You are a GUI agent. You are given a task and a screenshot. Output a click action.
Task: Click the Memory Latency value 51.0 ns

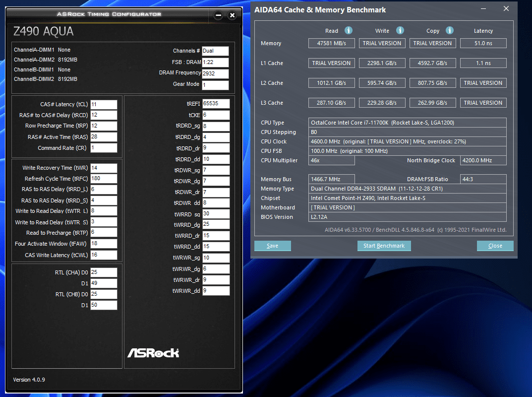(x=483, y=43)
